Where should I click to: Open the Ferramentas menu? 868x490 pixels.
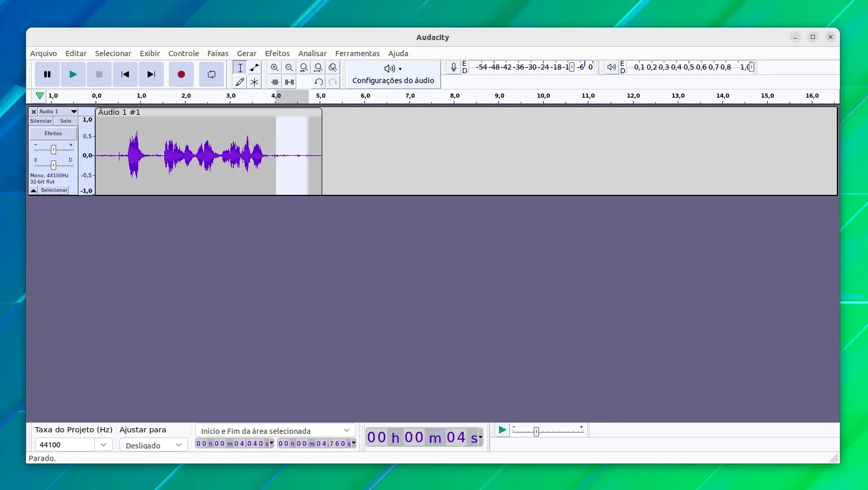tap(358, 54)
